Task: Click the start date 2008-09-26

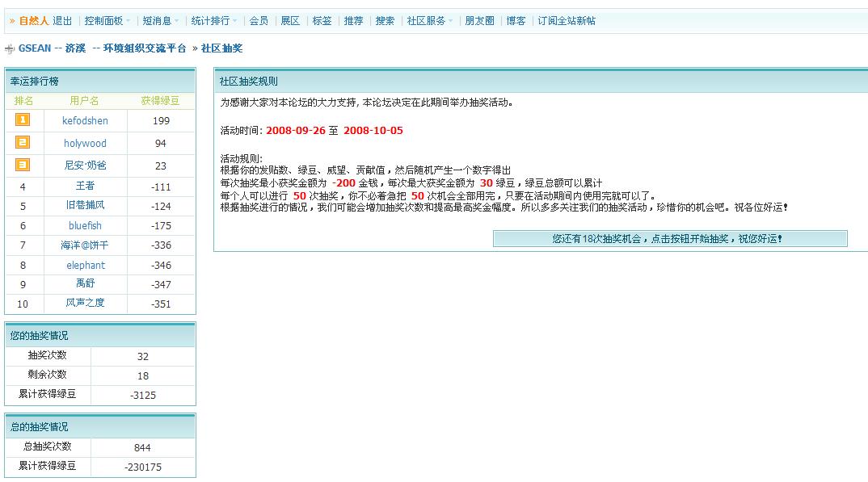Action: click(296, 131)
